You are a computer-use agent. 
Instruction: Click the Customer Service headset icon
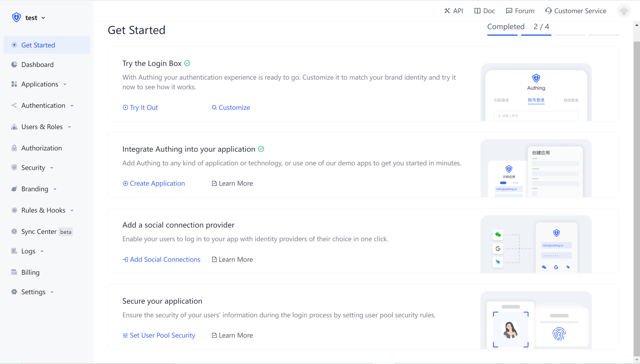[548, 11]
